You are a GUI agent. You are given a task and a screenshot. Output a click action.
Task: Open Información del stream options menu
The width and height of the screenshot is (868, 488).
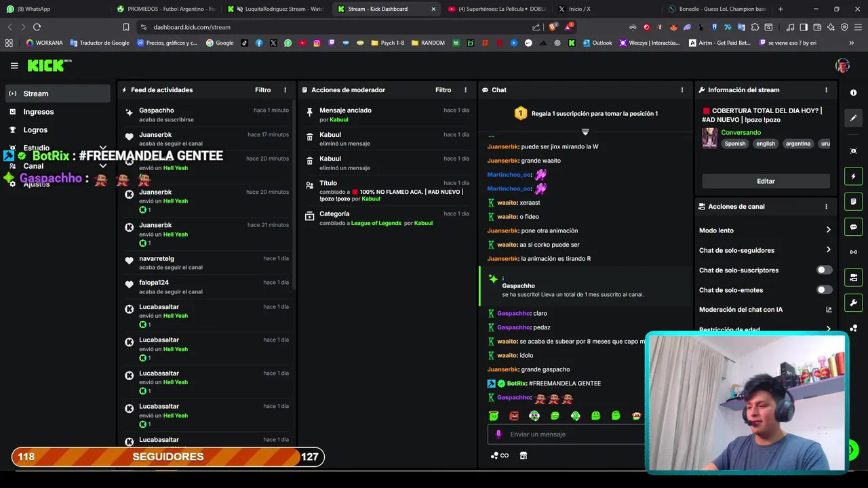pyautogui.click(x=826, y=90)
